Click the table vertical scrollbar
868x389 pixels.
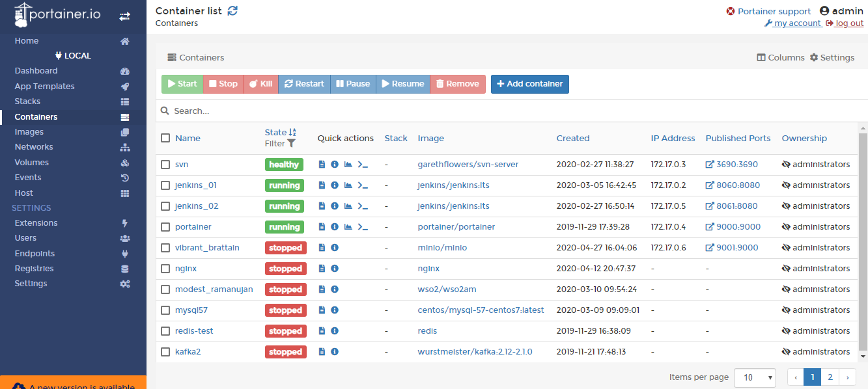(863, 242)
